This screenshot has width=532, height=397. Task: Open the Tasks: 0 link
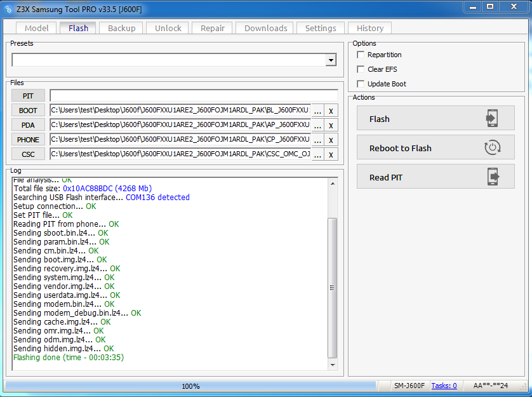[x=444, y=386]
